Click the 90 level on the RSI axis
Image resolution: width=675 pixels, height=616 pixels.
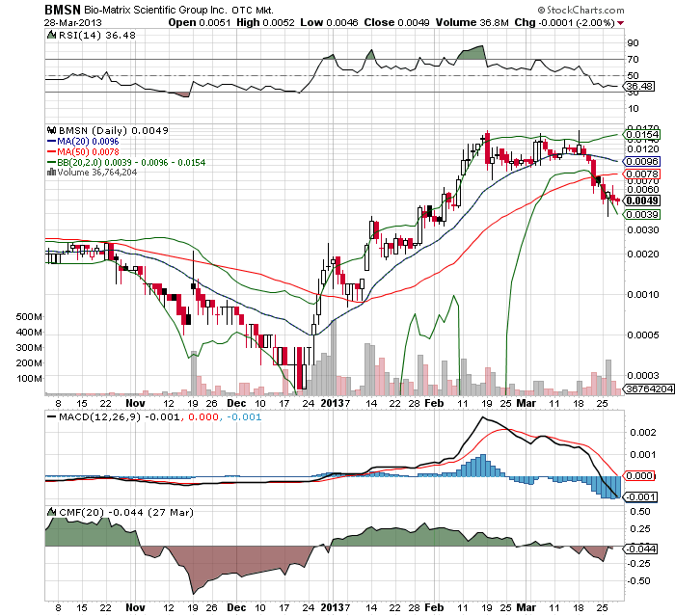coord(634,42)
